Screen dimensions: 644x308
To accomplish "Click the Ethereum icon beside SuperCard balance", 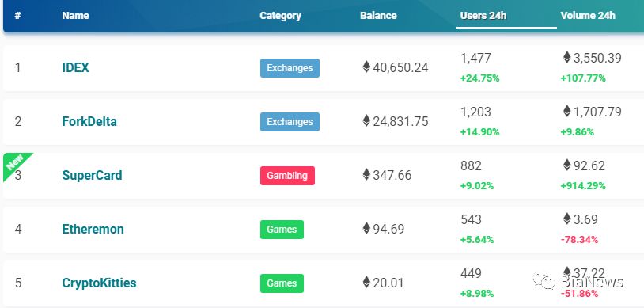I will tap(366, 174).
